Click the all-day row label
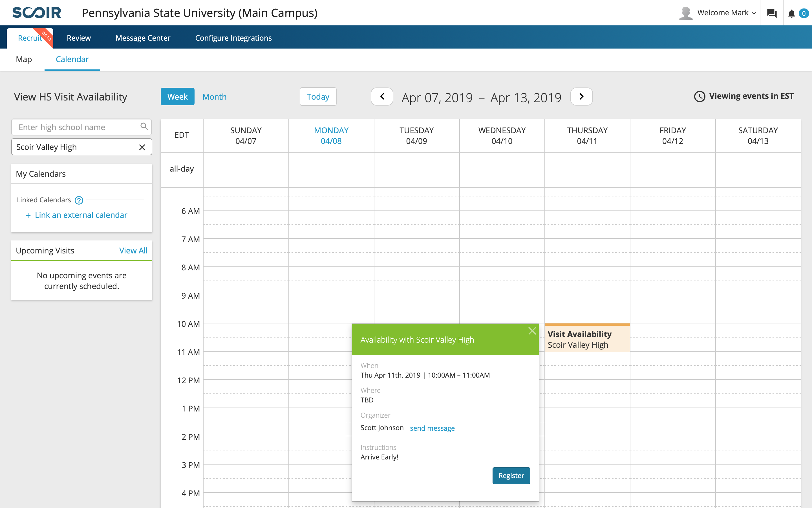The width and height of the screenshot is (812, 508). point(182,169)
